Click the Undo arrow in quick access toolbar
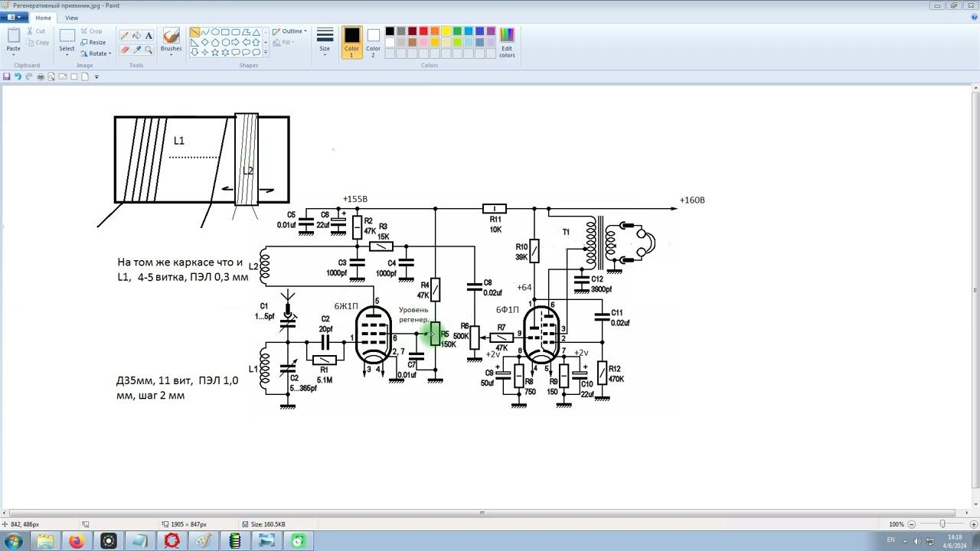This screenshot has height=551, width=980. point(18,77)
